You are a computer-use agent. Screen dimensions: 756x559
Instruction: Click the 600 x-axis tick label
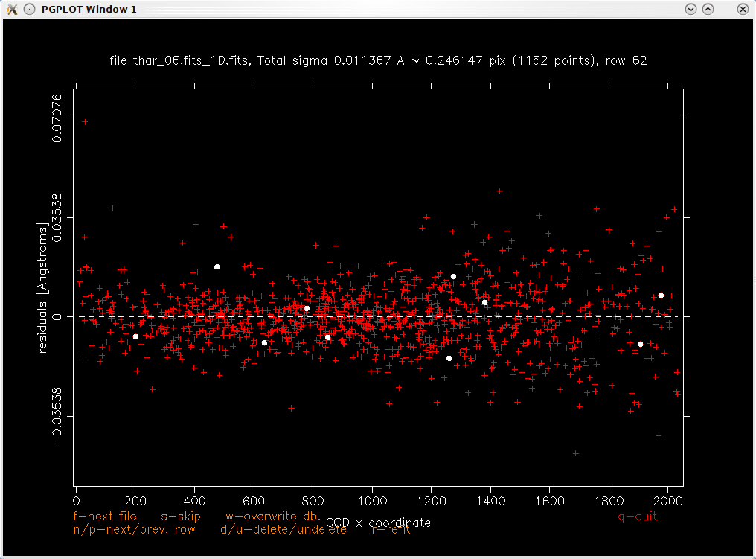[254, 501]
